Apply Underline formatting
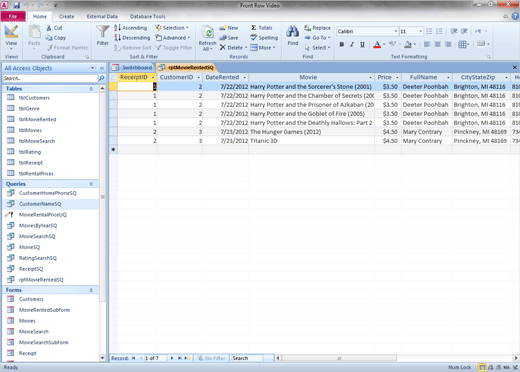This screenshot has height=372, width=520. coord(362,44)
